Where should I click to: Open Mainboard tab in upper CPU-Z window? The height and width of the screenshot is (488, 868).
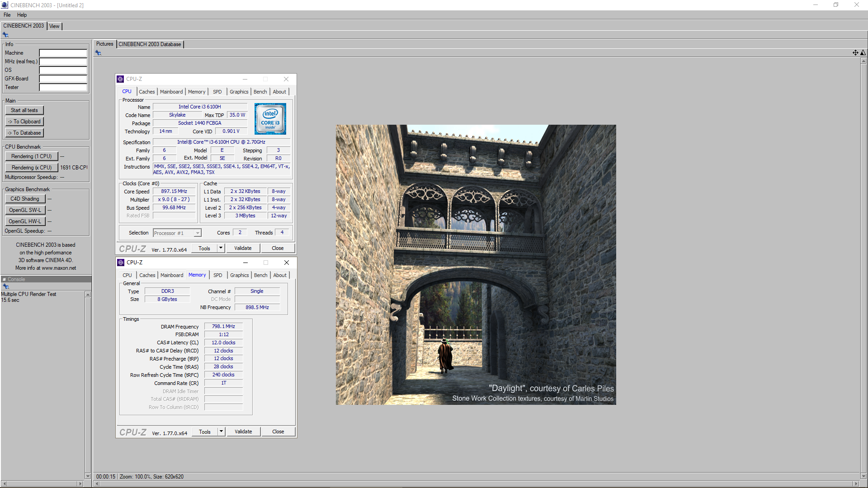171,92
